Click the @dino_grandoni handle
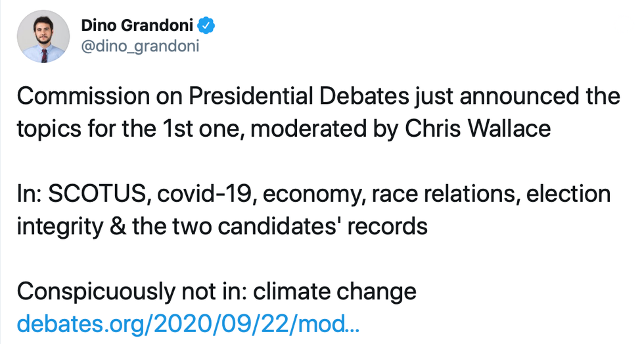644x344 pixels. [139, 47]
